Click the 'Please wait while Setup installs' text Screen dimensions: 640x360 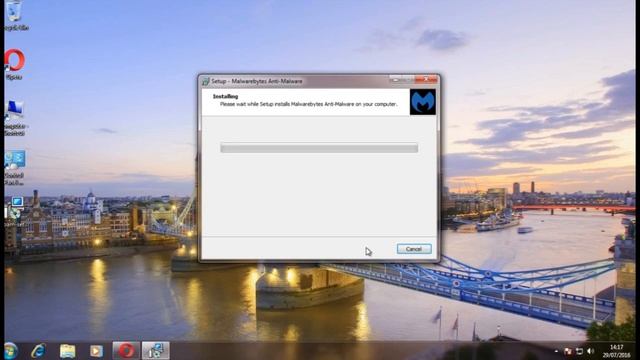(x=308, y=104)
